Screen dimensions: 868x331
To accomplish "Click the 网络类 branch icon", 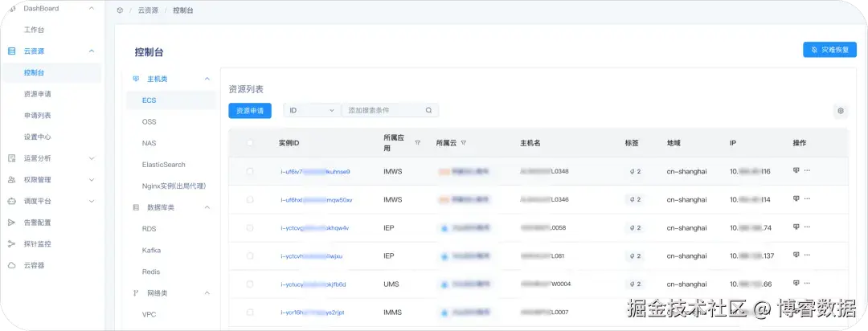I will [136, 292].
